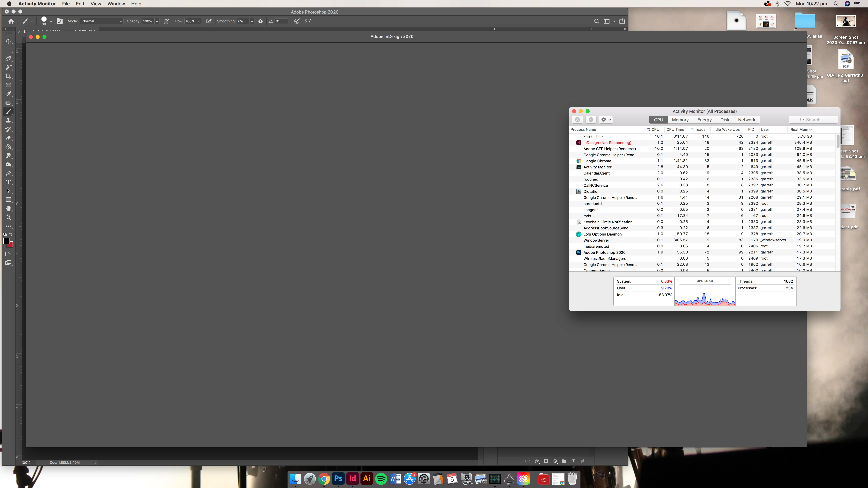Open the blending Mode dropdown
868x488 pixels.
click(102, 21)
